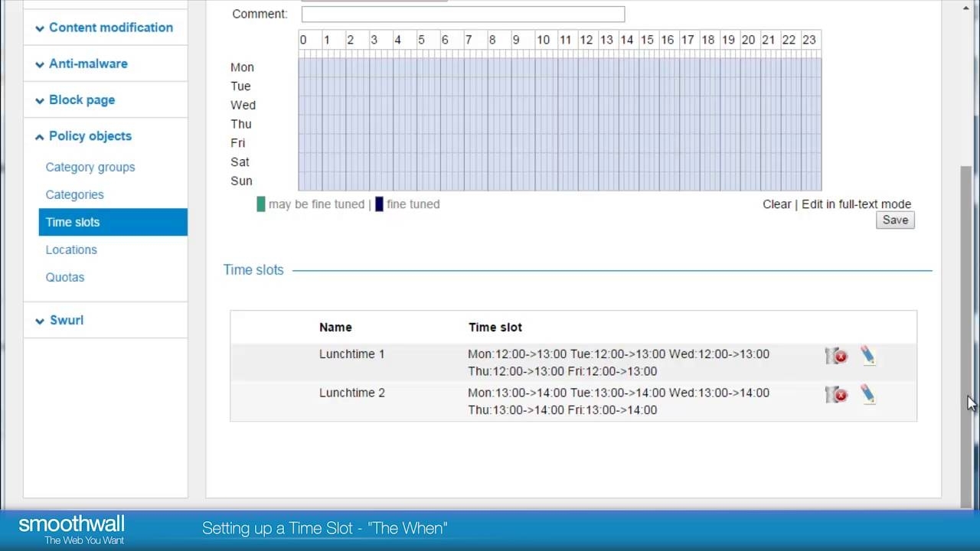Select hour 18 column header

(x=707, y=40)
